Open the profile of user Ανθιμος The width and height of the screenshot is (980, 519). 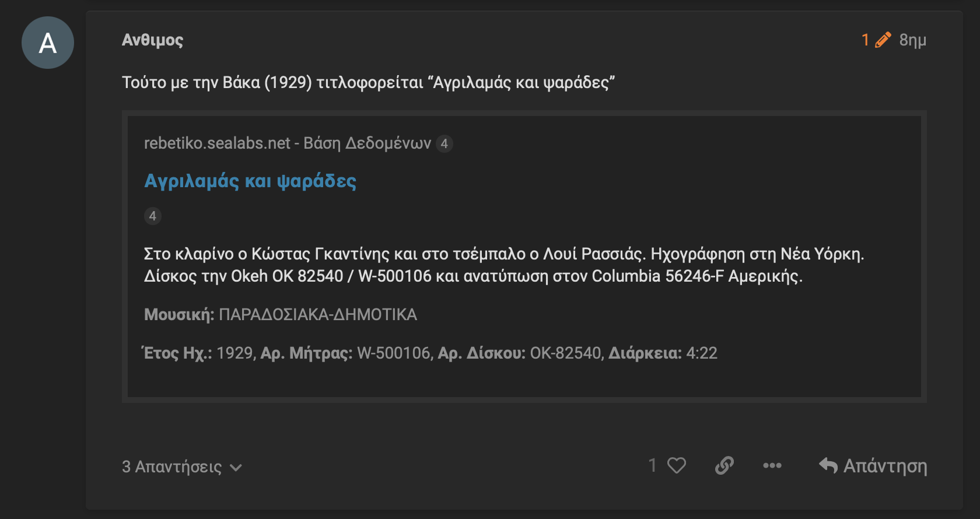(x=152, y=40)
